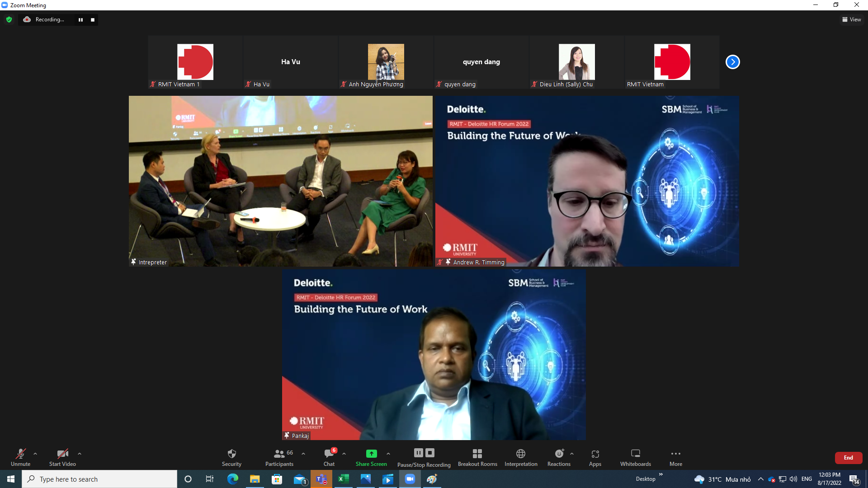Switch to Microsoft Teams on the taskbar
868x488 pixels.
[x=321, y=479]
